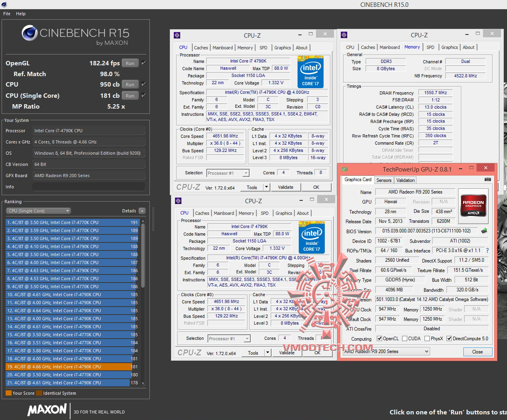
Task: Click the Info input field
Action: pyautogui.click(x=89, y=187)
